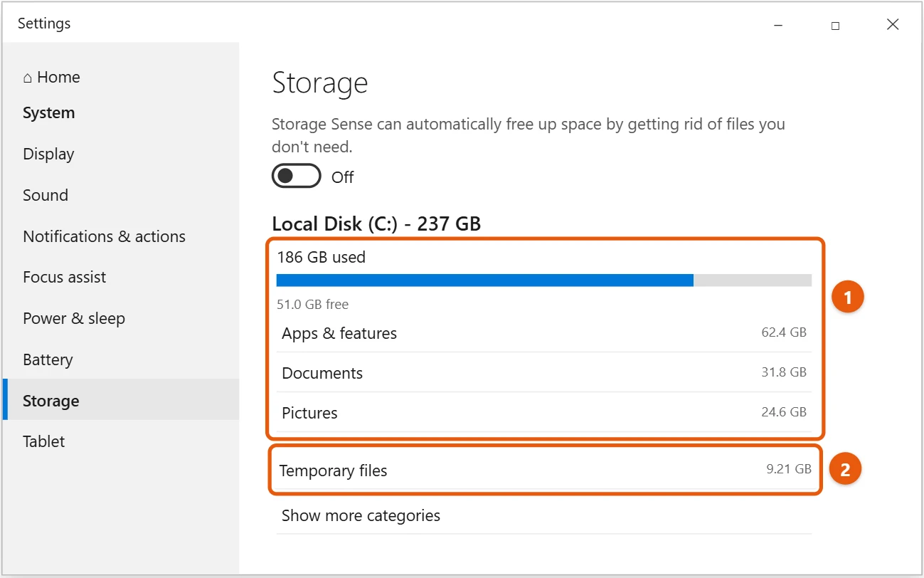Click the 9.21 GB value
924x578 pixels.
pos(789,469)
